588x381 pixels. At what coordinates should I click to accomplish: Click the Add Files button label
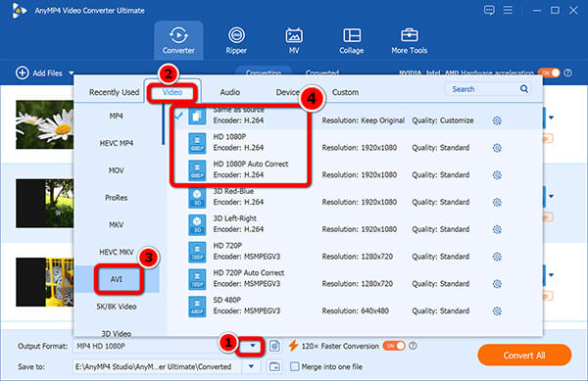pos(47,73)
